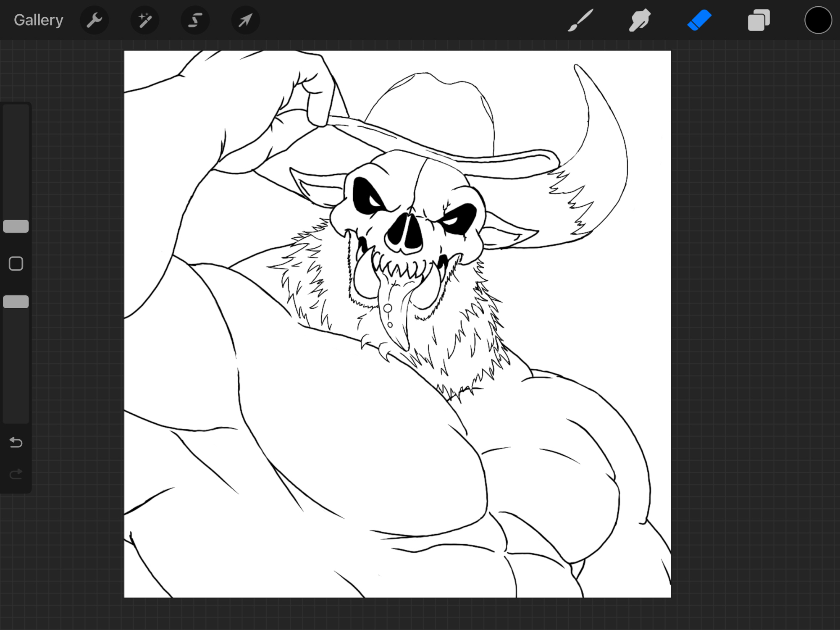
Task: Click the Redo arrow in sidebar
Action: click(16, 474)
